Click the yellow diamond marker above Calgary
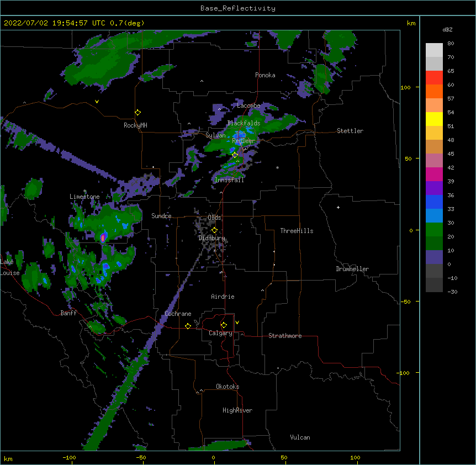Viewport: 476px width, 465px height. 224,325
